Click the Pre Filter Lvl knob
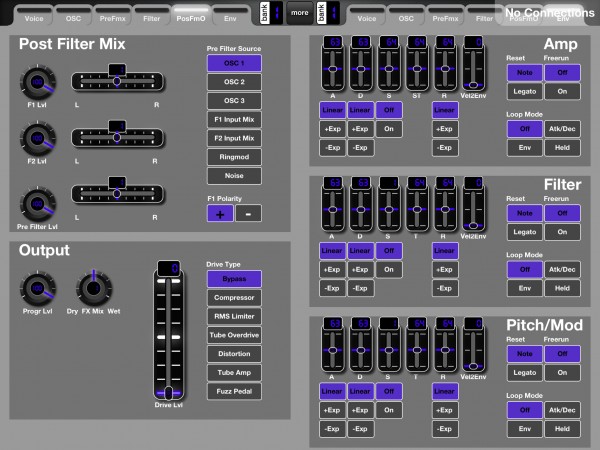This screenshot has height=450, width=600. (x=38, y=204)
